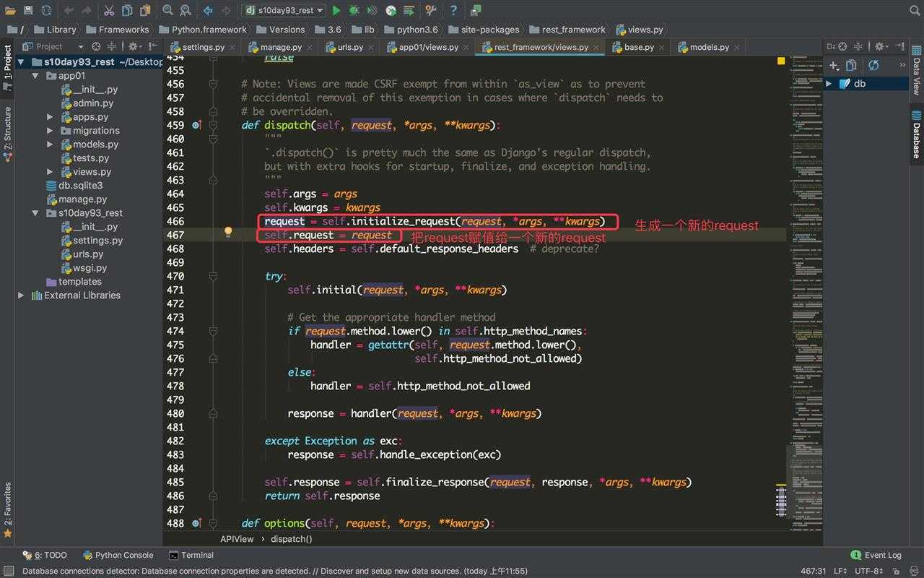The image size is (924, 578).
Task: Open the TODO tool window
Action: coord(45,555)
